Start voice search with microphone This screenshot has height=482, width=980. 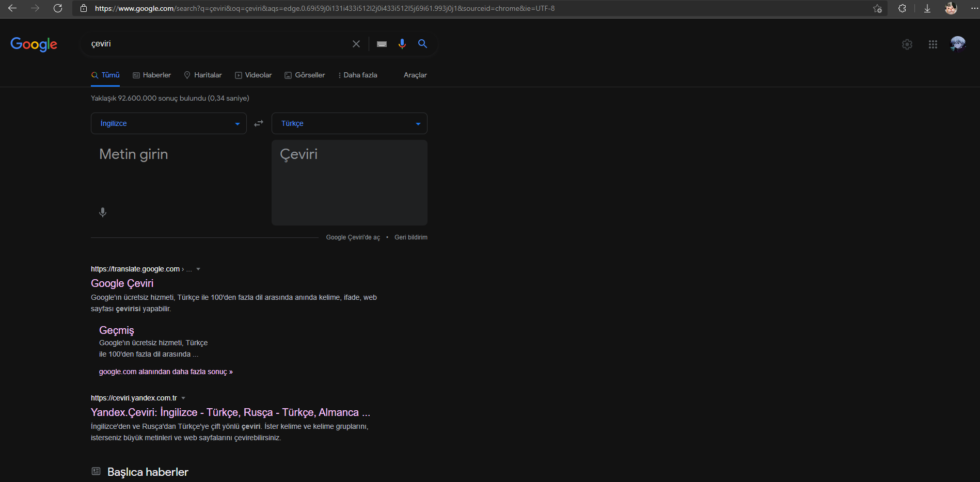pos(402,44)
